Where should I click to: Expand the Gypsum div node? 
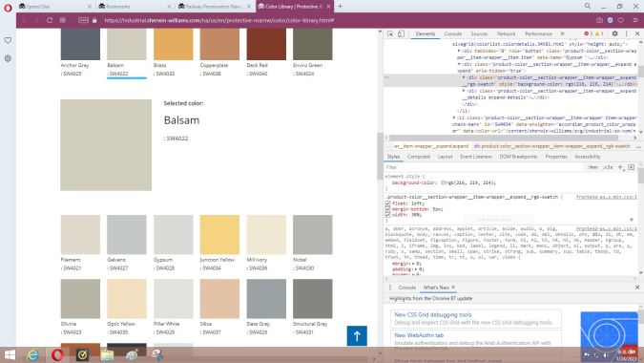click(459, 51)
